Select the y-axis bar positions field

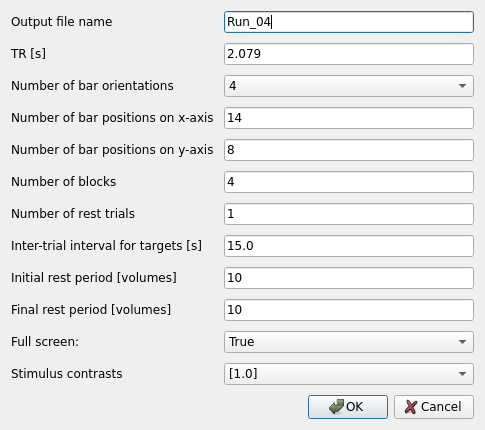[x=349, y=150]
